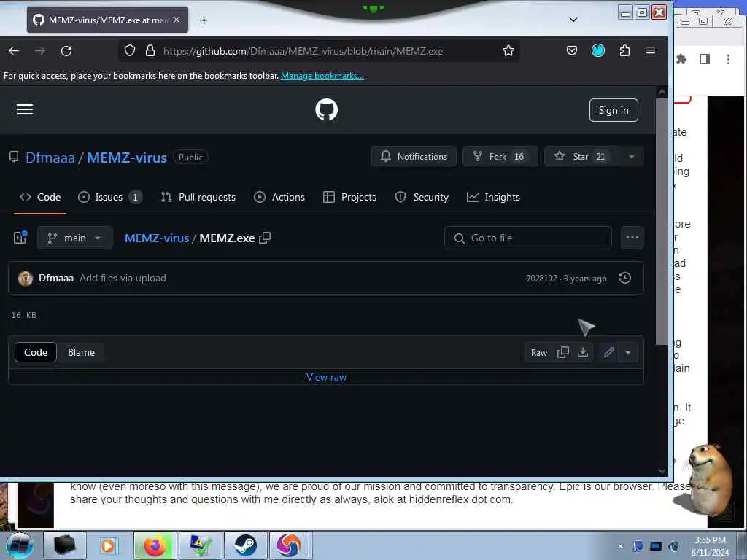Select the Code view toggle
Viewport: 747px width, 560px height.
[x=36, y=352]
